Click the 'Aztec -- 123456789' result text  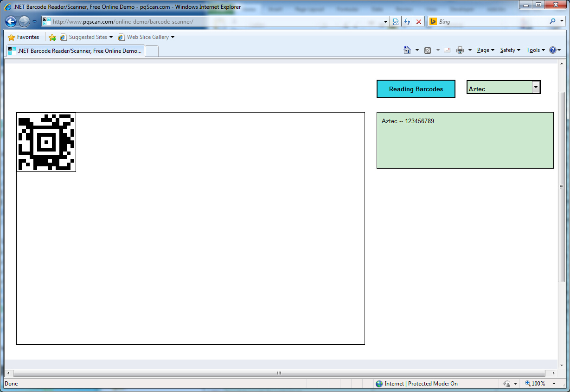click(408, 121)
